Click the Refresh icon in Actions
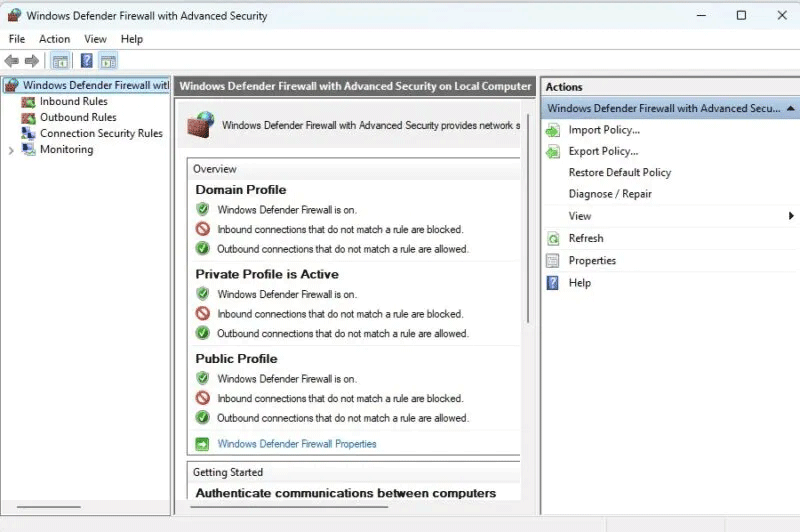800x532 pixels. click(553, 239)
